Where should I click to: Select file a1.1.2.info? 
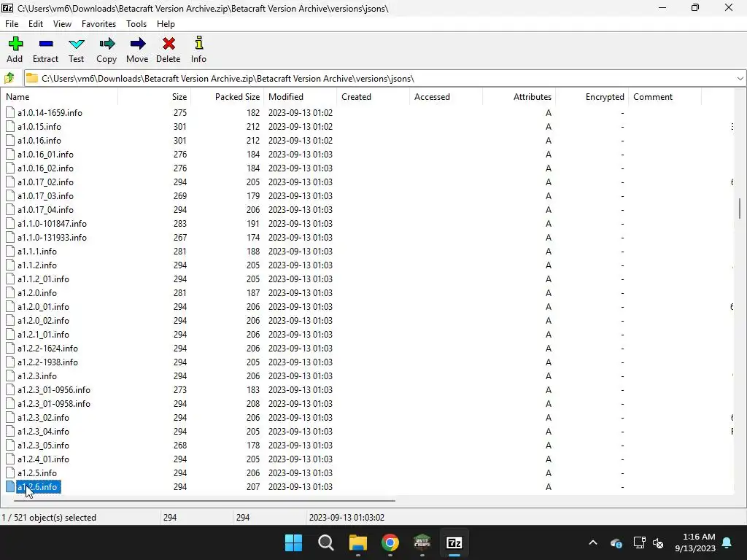point(37,265)
